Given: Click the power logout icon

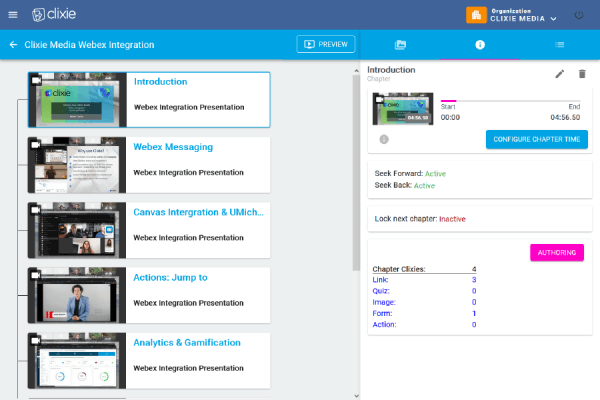Looking at the screenshot, I should [579, 15].
